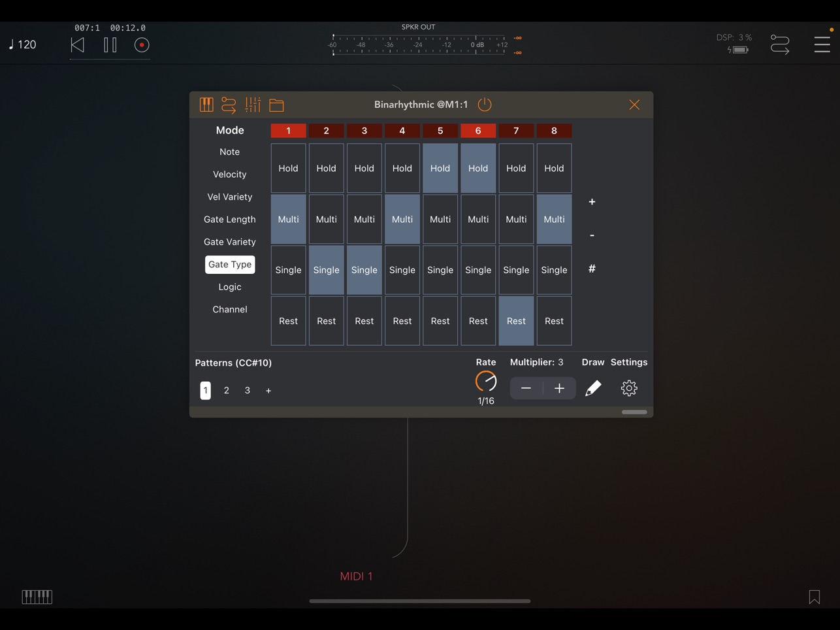Select the Draw pencil tool
This screenshot has width=840, height=630.
(x=593, y=388)
